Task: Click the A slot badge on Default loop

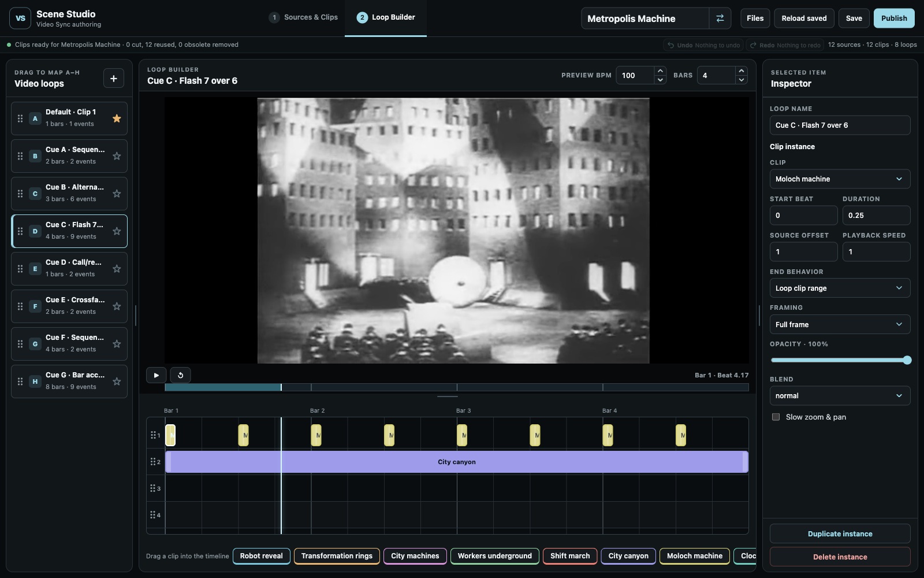Action: [35, 118]
